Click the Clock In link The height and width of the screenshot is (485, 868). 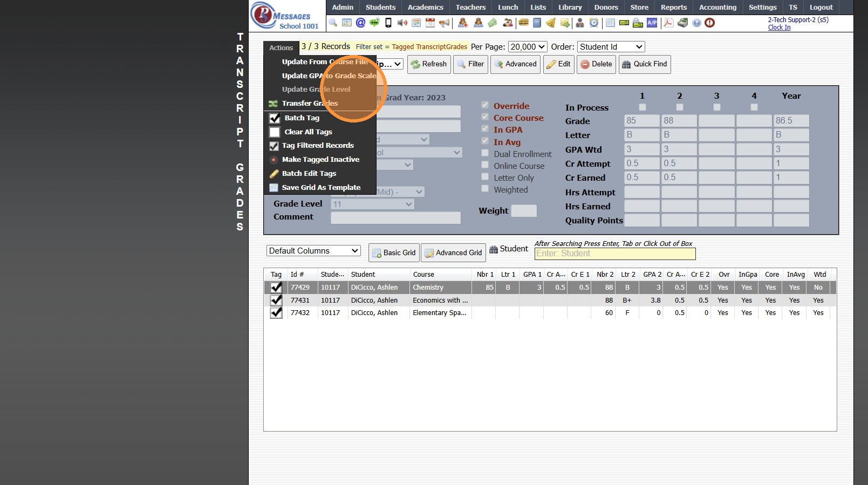(x=779, y=28)
